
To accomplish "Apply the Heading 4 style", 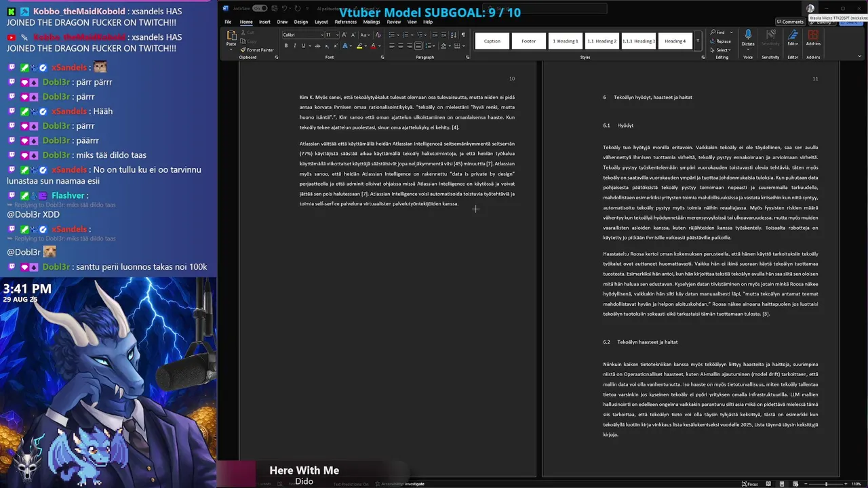I will [x=675, y=41].
